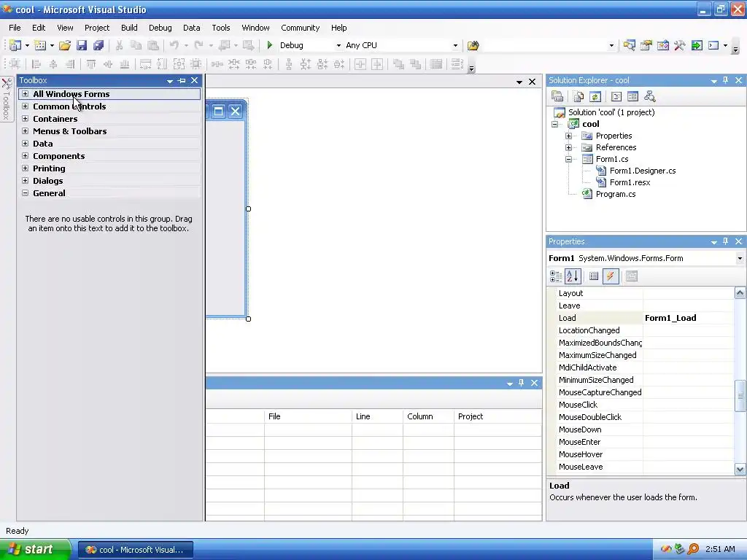Screen dimensions: 747x560
Task: Click View Code in Solution Explorer toolbar
Action: 616,97
